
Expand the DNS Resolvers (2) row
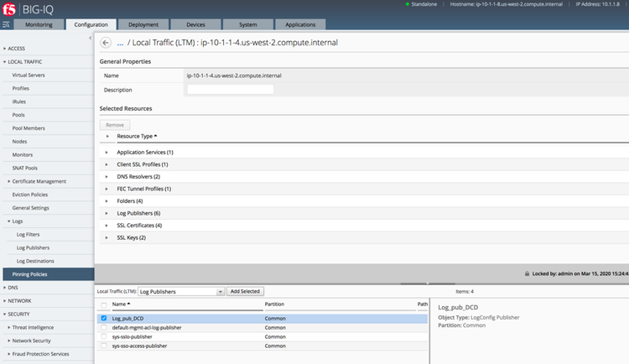[107, 177]
